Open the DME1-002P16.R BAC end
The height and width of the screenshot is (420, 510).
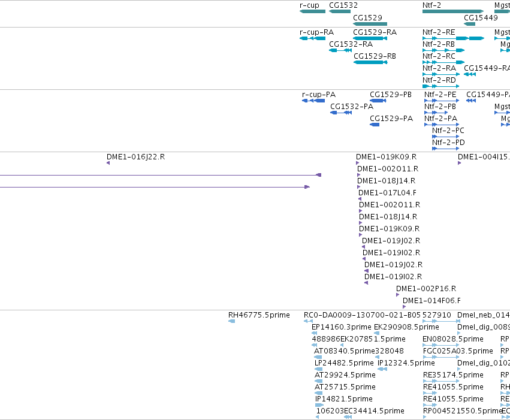click(397, 295)
